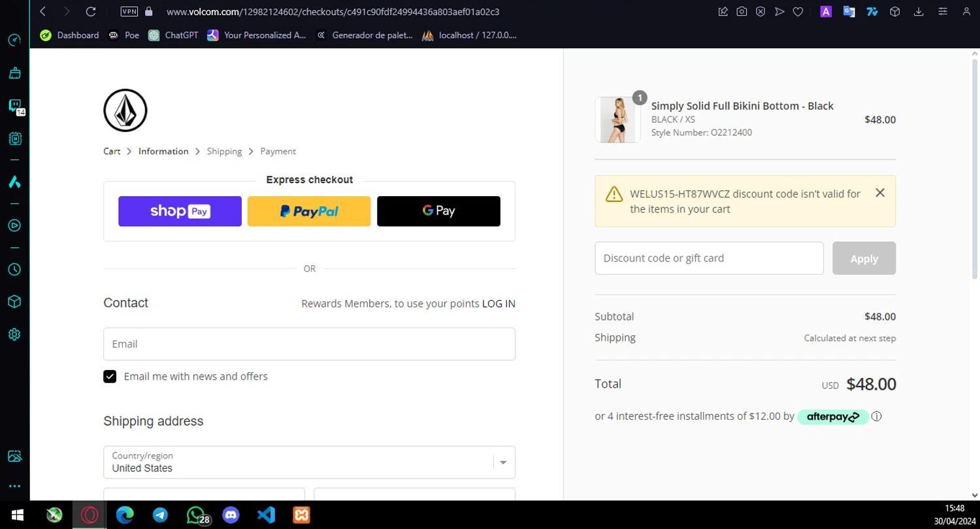
Task: Click the Afterpay logo badge
Action: tap(833, 417)
